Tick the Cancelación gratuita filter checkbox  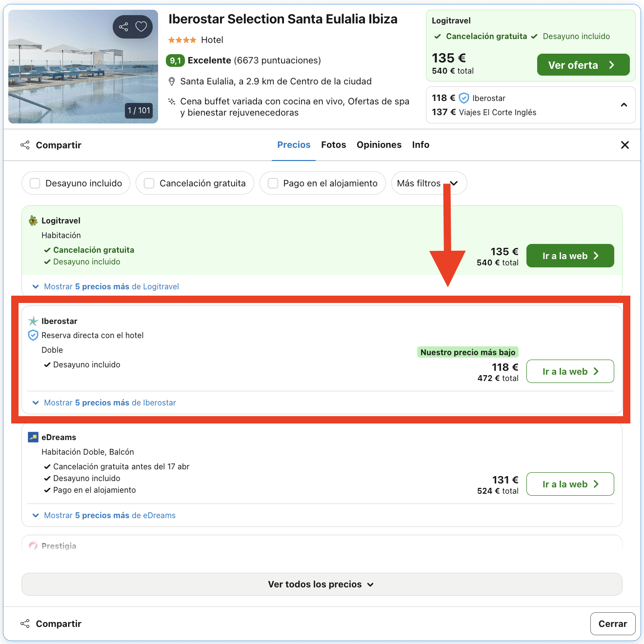coord(149,183)
